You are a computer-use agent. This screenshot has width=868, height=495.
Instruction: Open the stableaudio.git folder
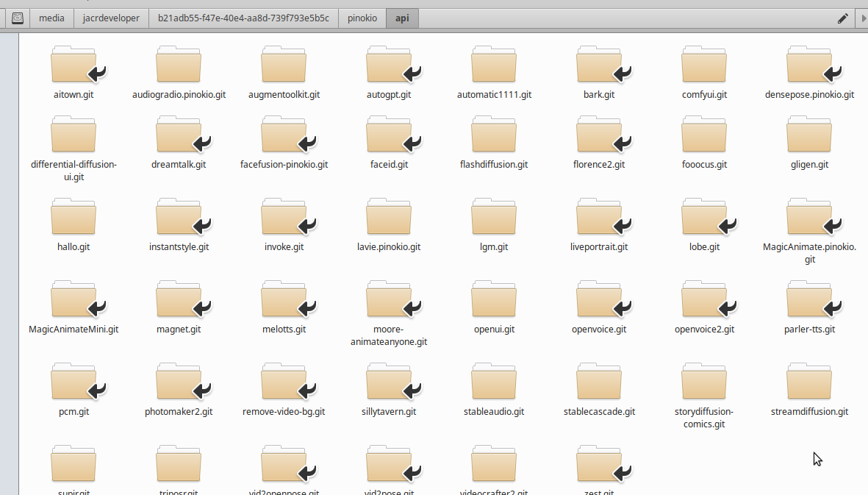pos(494,382)
